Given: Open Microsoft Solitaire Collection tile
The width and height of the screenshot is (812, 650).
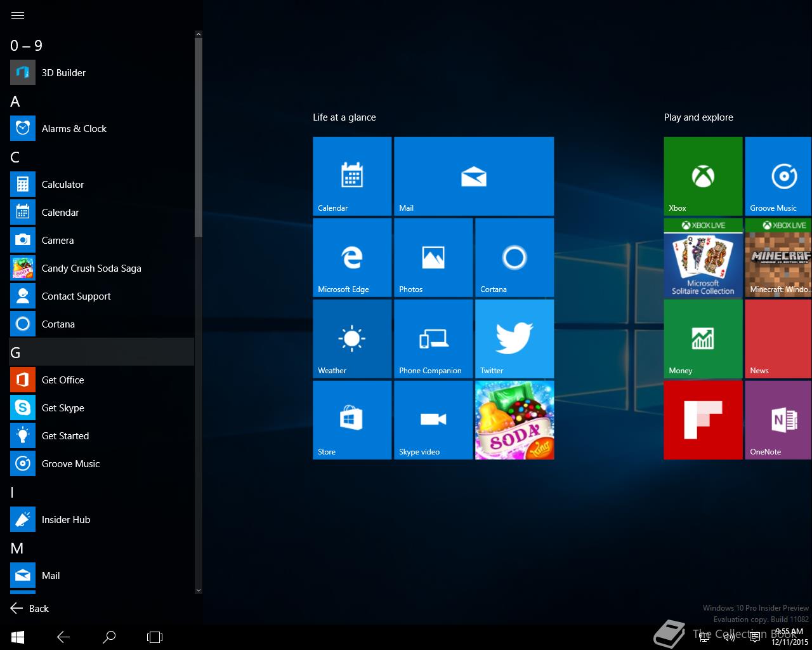Looking at the screenshot, I should 703,258.
